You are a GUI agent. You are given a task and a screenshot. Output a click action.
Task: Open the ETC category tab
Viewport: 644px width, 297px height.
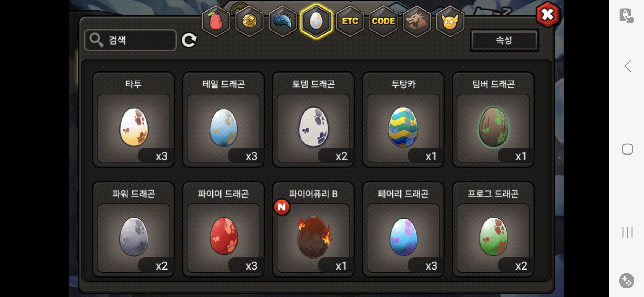[x=350, y=21]
